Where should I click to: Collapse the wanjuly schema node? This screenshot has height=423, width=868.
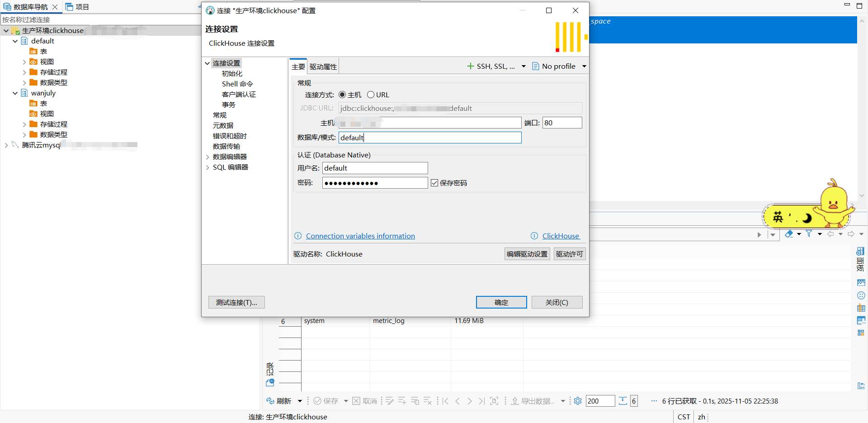(15, 93)
